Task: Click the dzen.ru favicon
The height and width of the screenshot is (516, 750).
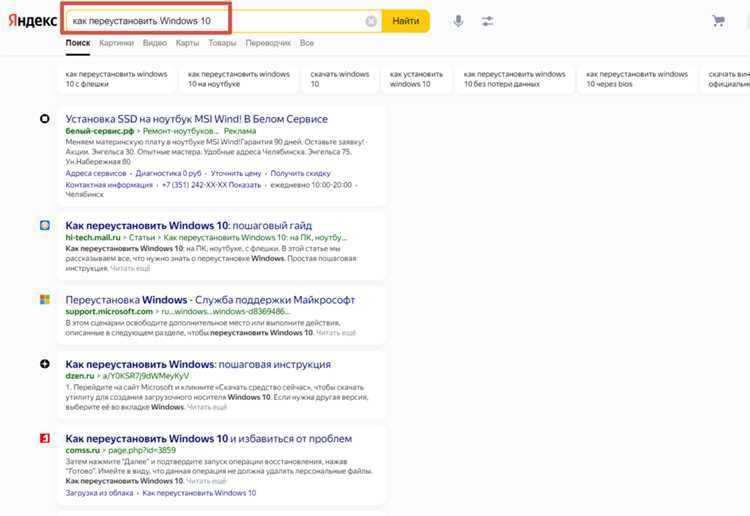Action: click(x=44, y=364)
